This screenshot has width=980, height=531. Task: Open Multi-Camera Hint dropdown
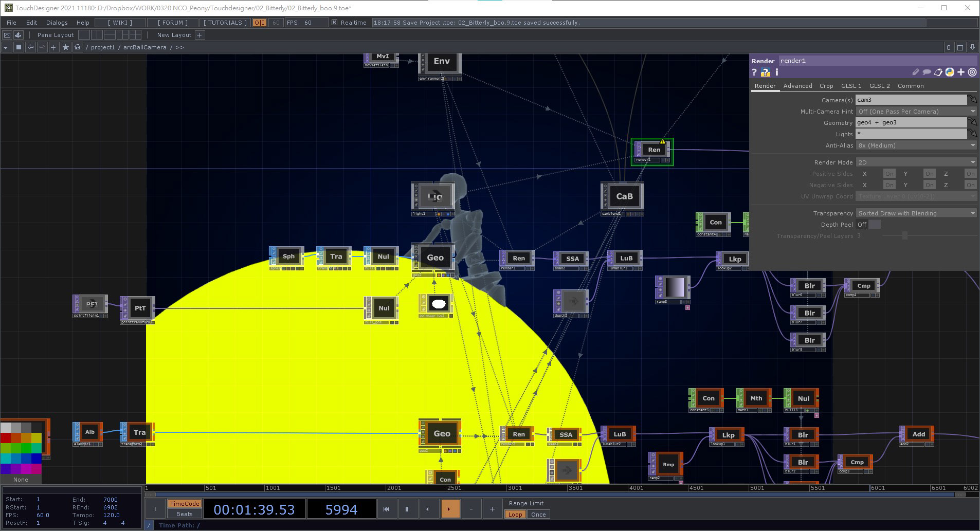[916, 111]
